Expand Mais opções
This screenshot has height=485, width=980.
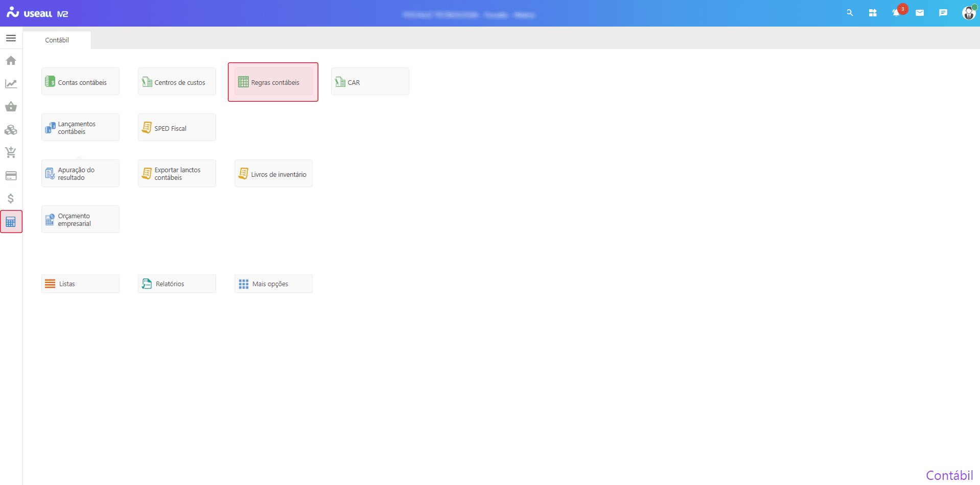tap(273, 284)
